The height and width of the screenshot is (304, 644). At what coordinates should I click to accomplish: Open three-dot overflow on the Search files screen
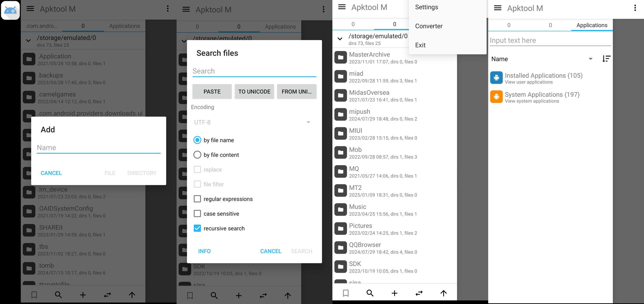(x=323, y=9)
